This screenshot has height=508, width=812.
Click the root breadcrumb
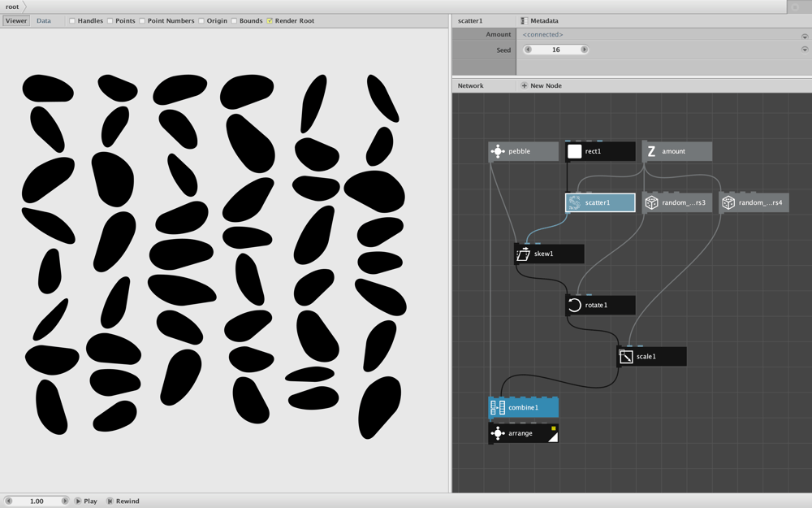(12, 7)
